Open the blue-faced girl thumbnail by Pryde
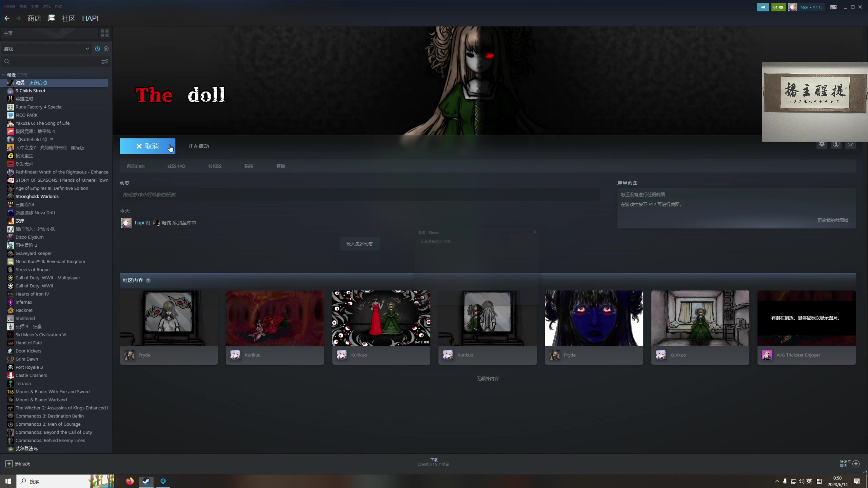 (x=594, y=318)
